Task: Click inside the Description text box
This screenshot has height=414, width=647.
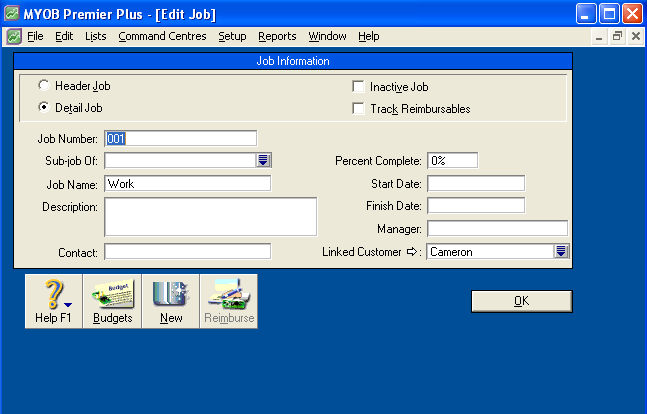Action: tap(211, 217)
